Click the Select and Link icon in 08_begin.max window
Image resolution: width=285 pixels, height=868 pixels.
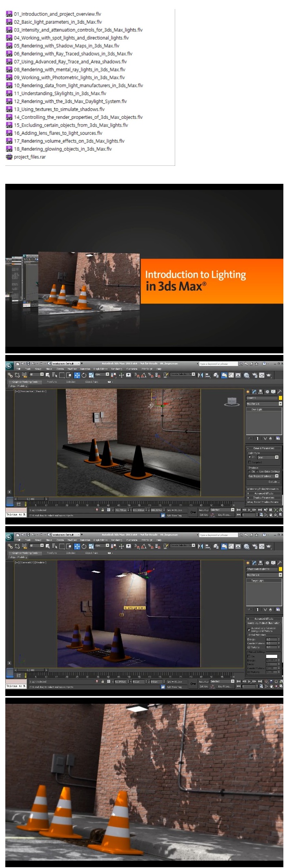[10, 375]
